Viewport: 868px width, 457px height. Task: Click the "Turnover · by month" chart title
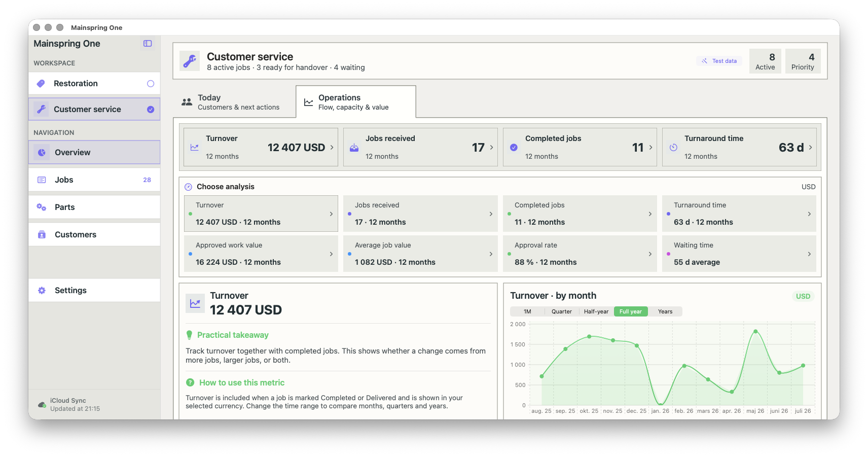[x=553, y=296]
